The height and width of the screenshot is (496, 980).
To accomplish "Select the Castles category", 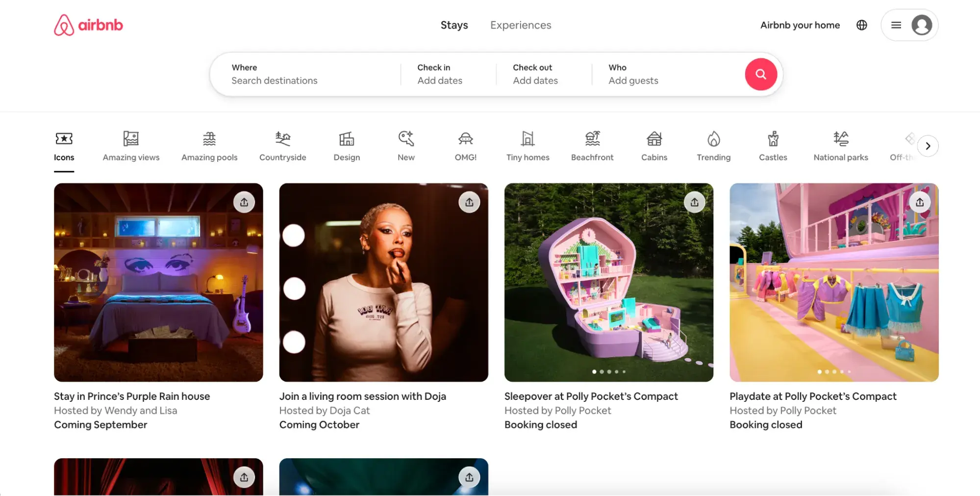I will point(773,147).
